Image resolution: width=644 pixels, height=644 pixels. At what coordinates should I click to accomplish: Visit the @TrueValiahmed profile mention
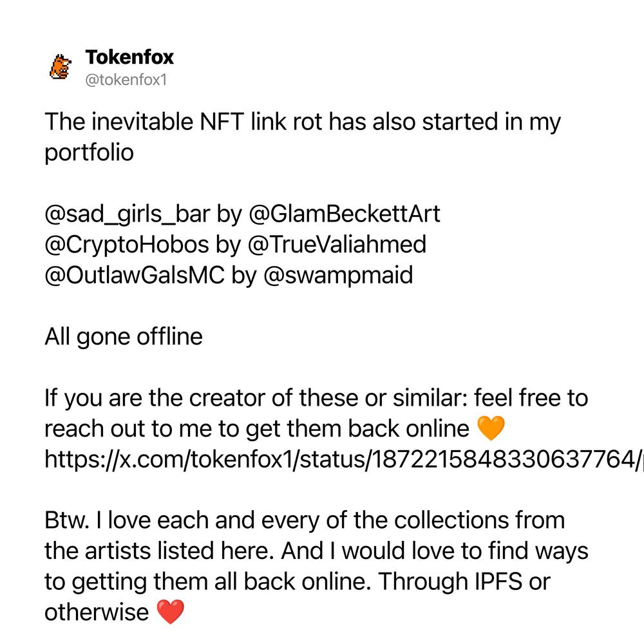click(x=337, y=244)
